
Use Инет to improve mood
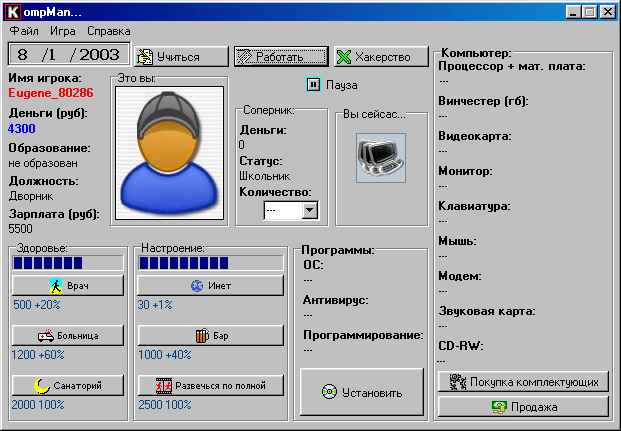211,286
